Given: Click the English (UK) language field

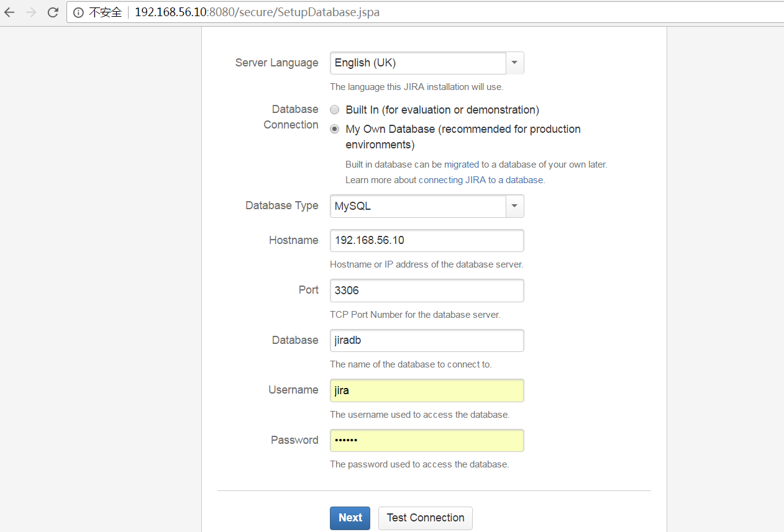Looking at the screenshot, I should pyautogui.click(x=417, y=63).
